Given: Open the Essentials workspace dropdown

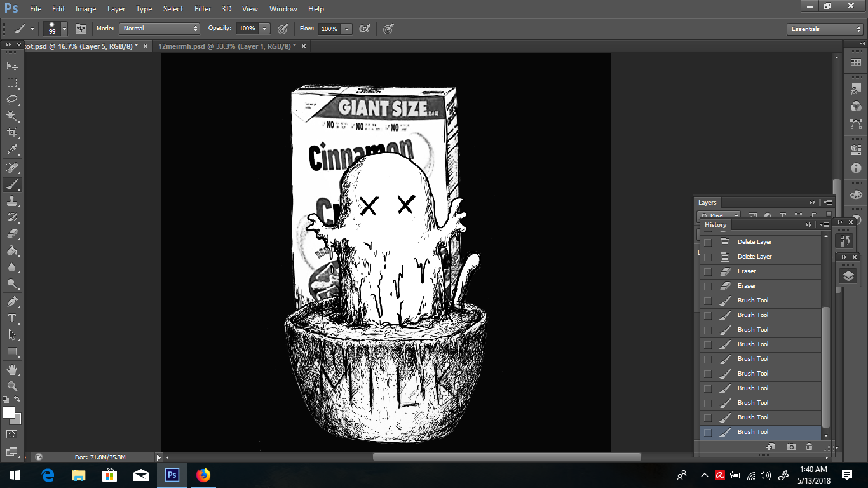Looking at the screenshot, I should click(x=825, y=29).
